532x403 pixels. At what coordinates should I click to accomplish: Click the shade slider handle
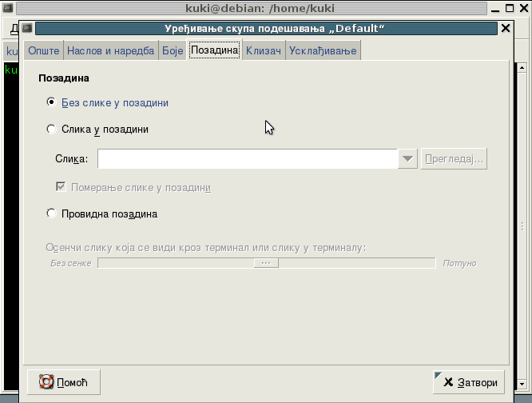coord(266,263)
